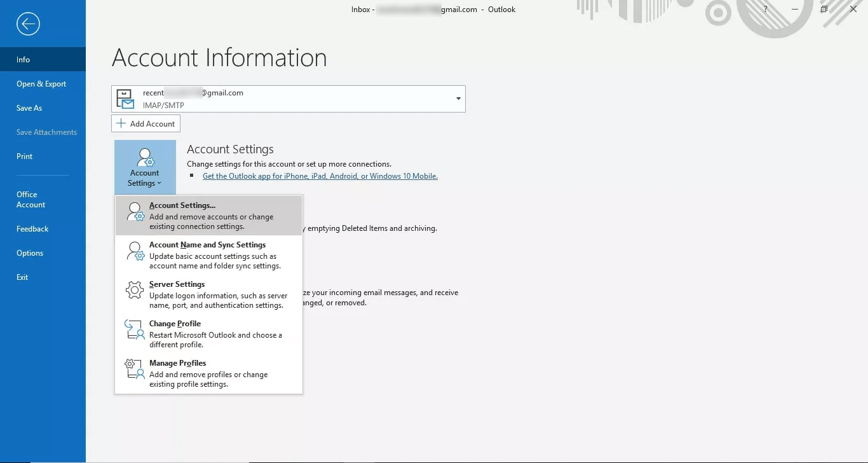Open the Get the Outlook app link

click(320, 176)
